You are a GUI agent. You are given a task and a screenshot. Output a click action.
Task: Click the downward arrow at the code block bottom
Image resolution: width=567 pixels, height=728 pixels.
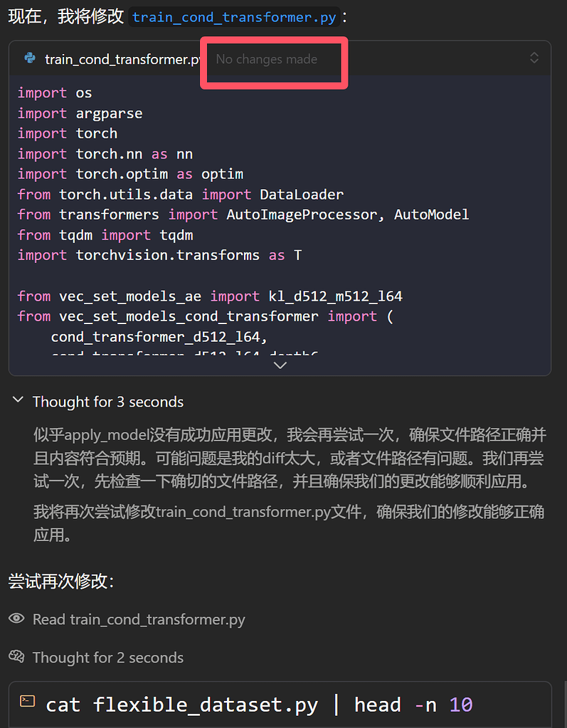coord(280,365)
